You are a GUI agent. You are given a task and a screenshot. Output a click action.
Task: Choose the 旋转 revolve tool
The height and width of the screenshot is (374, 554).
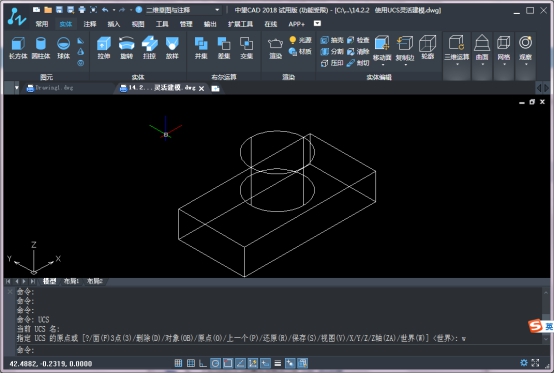pyautogui.click(x=126, y=47)
